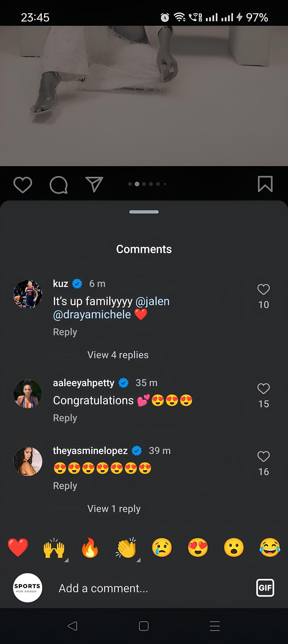Image resolution: width=288 pixels, height=644 pixels.
Task: Share the post via the send icon
Action: coord(94,184)
